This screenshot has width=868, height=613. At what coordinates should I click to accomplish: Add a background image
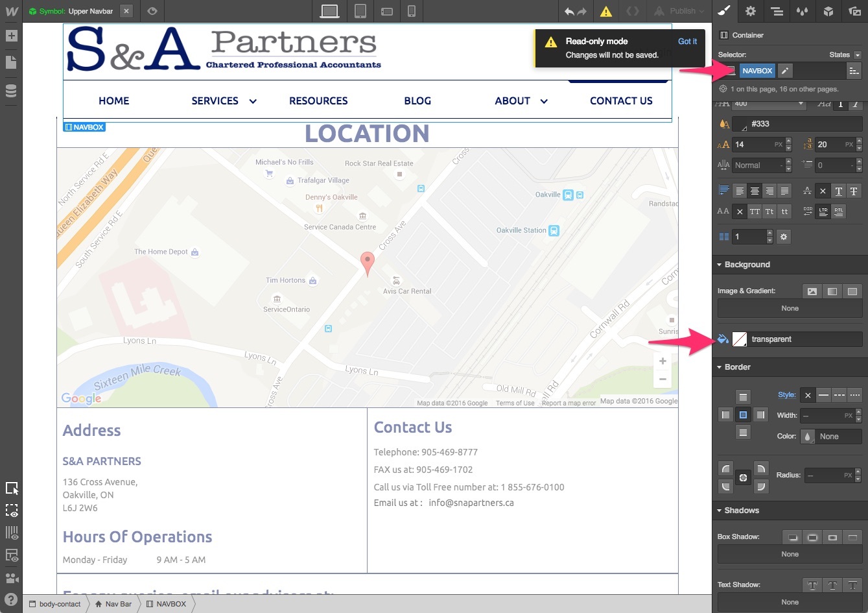[x=812, y=291]
